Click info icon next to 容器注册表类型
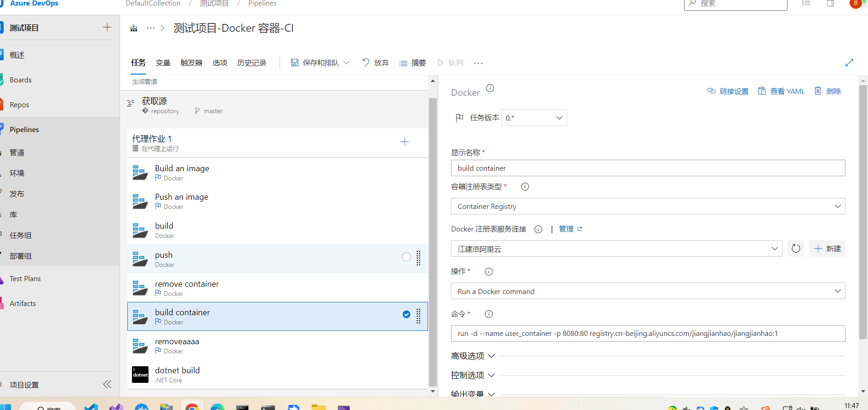868x410 pixels. click(525, 186)
